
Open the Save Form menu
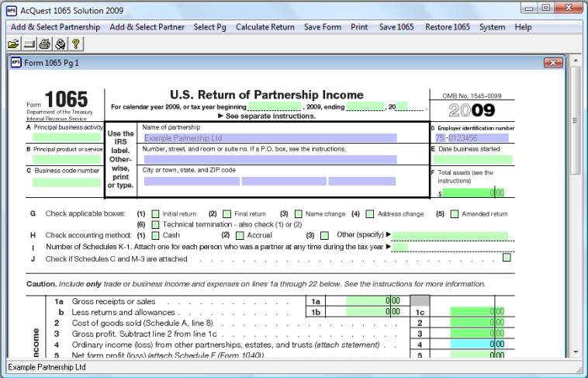[323, 27]
